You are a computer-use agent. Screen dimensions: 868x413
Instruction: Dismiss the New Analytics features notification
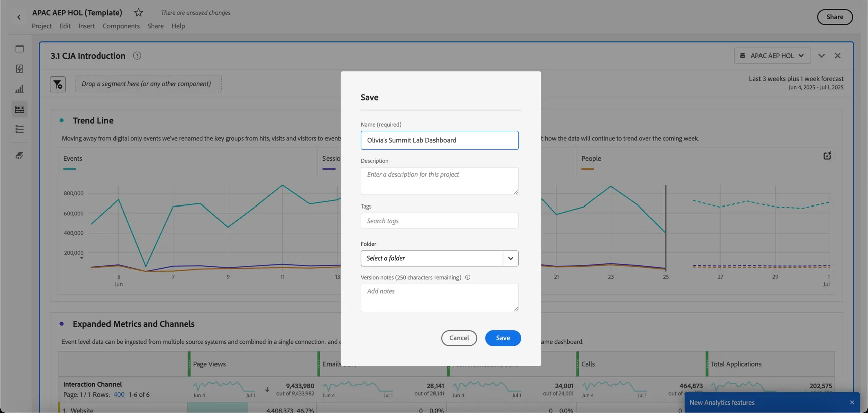coord(852,403)
